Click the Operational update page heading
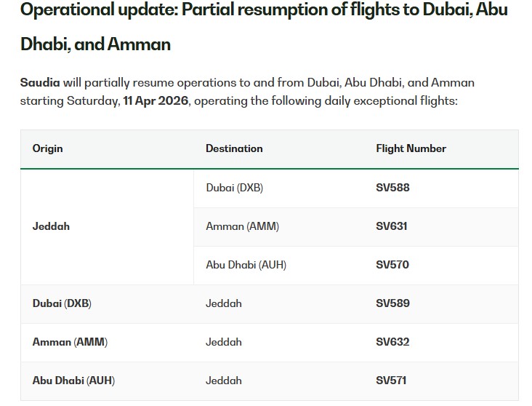Screen dimensions: 532x406 click(264, 27)
